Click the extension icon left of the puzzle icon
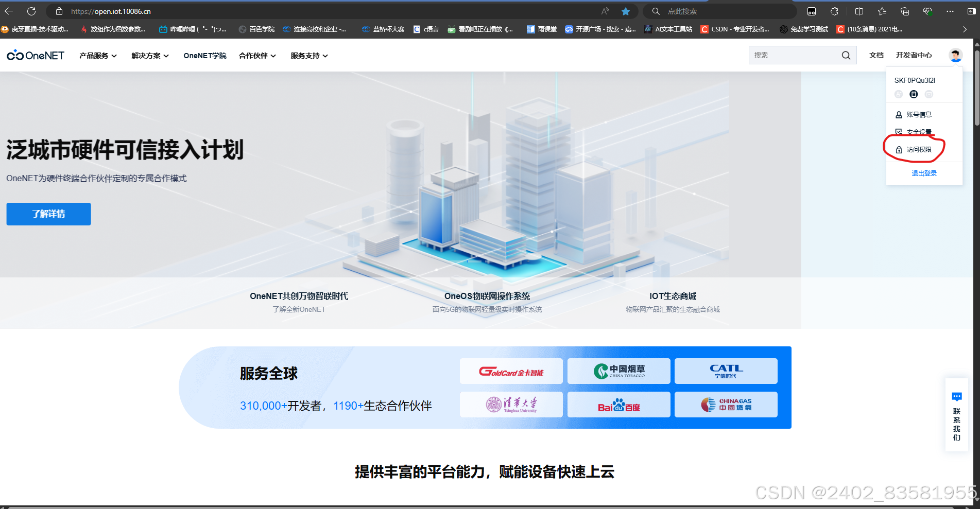This screenshot has width=980, height=509. click(812, 11)
